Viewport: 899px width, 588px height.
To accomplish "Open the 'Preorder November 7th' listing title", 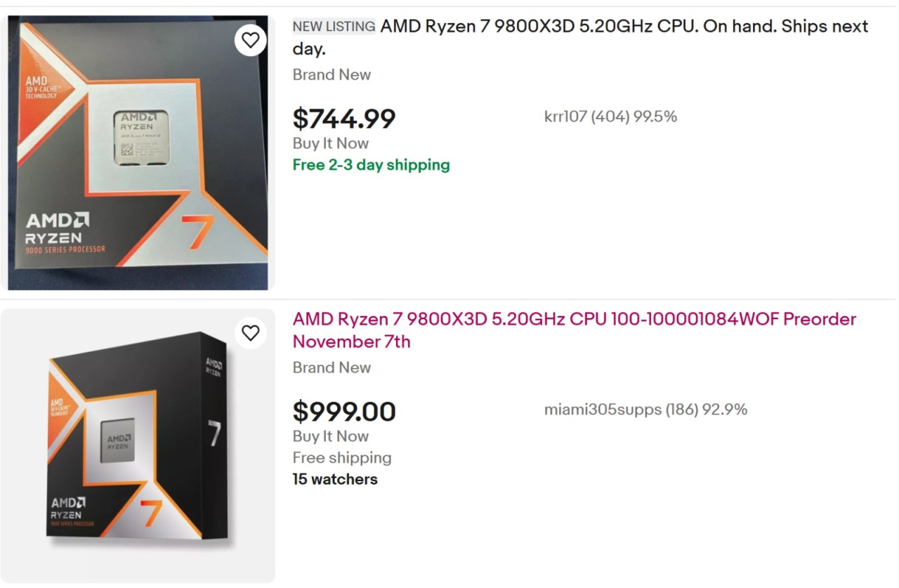I will [574, 330].
